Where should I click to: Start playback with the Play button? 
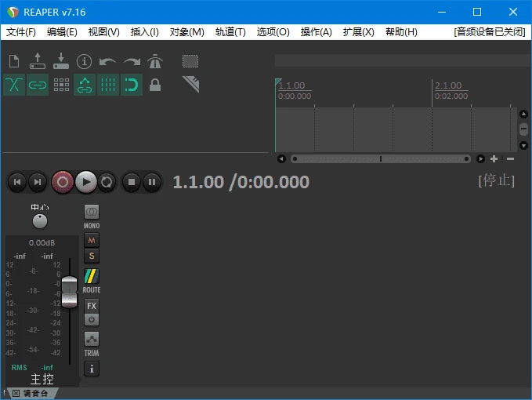pos(86,182)
